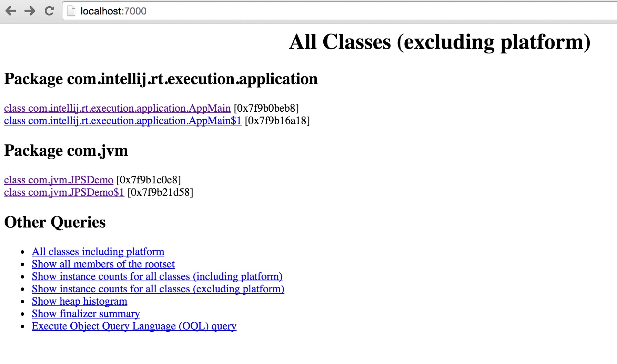Click the page document icon in the address bar
The width and height of the screenshot is (617, 364).
(71, 11)
